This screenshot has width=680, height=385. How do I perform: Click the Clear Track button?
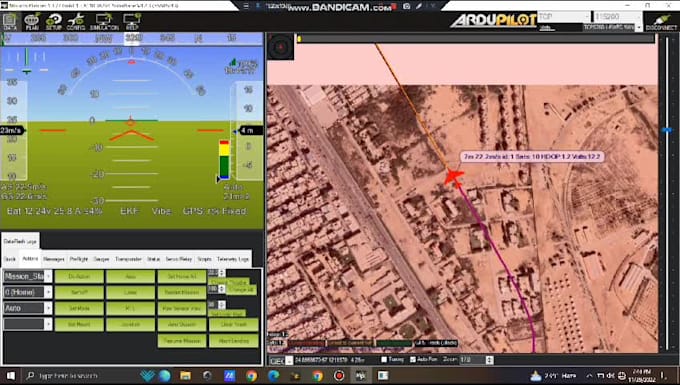(x=233, y=324)
